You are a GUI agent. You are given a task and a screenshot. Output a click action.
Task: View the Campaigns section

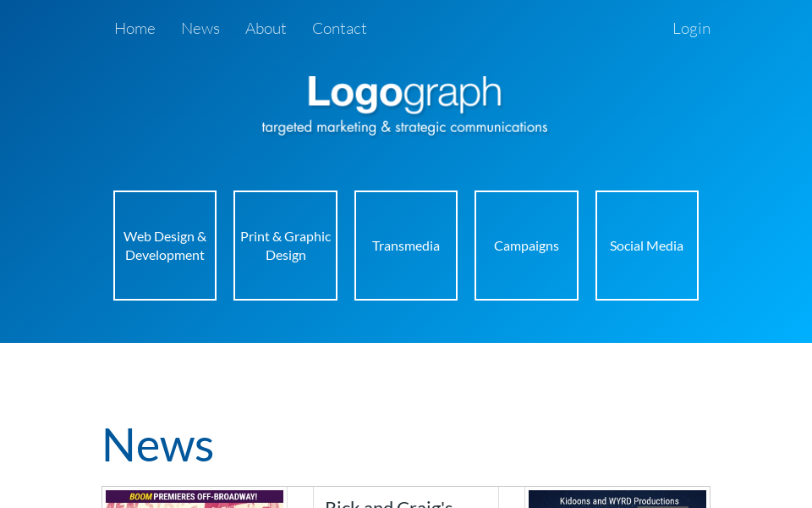click(526, 246)
